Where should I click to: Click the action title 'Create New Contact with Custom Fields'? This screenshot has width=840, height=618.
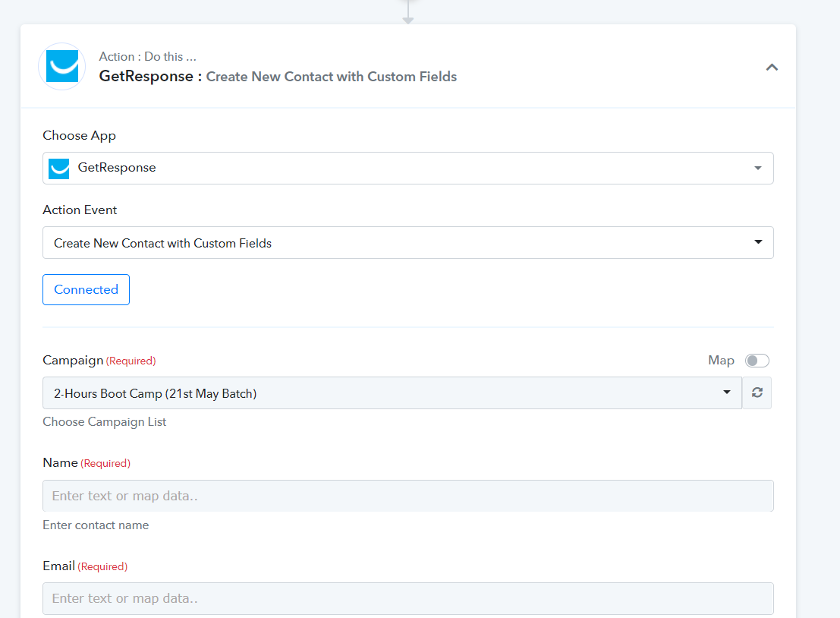click(x=331, y=77)
